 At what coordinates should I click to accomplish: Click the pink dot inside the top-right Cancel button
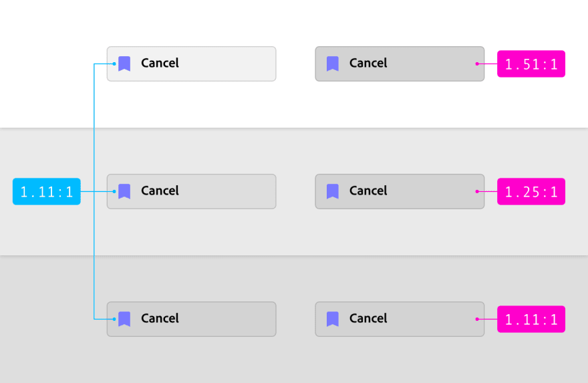coord(477,63)
